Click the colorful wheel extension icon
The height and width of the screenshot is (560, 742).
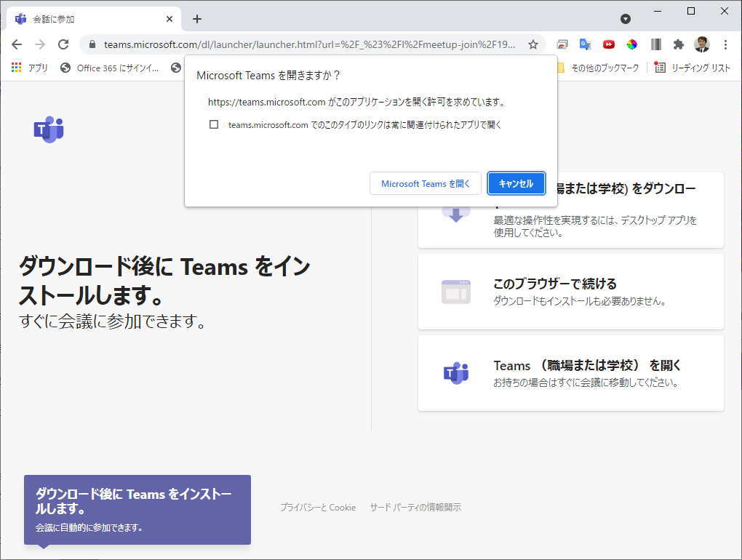coord(631,44)
